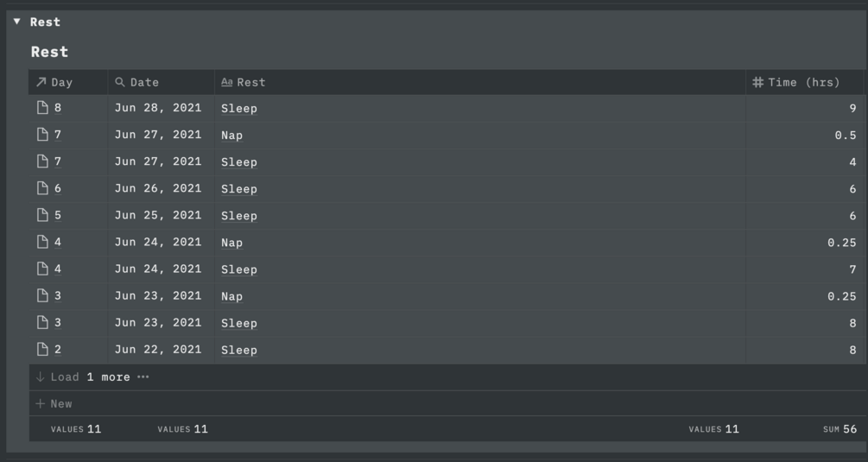Open the Sleep entry for Jun 28
Viewport: 868px width, 462px height.
pos(239,108)
